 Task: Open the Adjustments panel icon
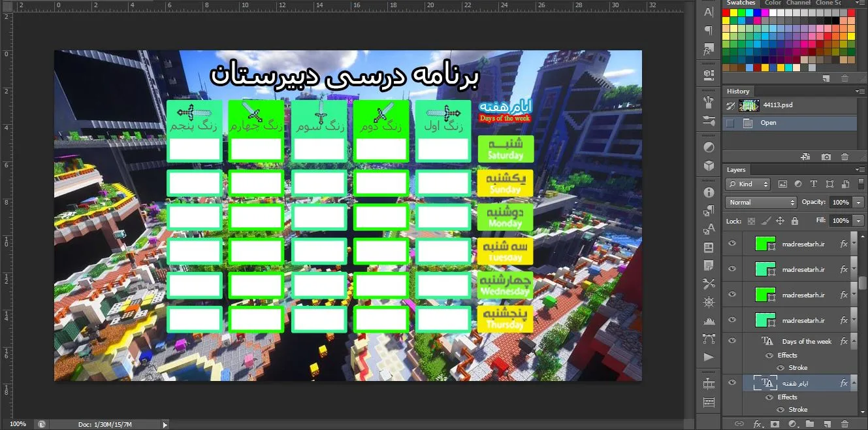tap(709, 147)
